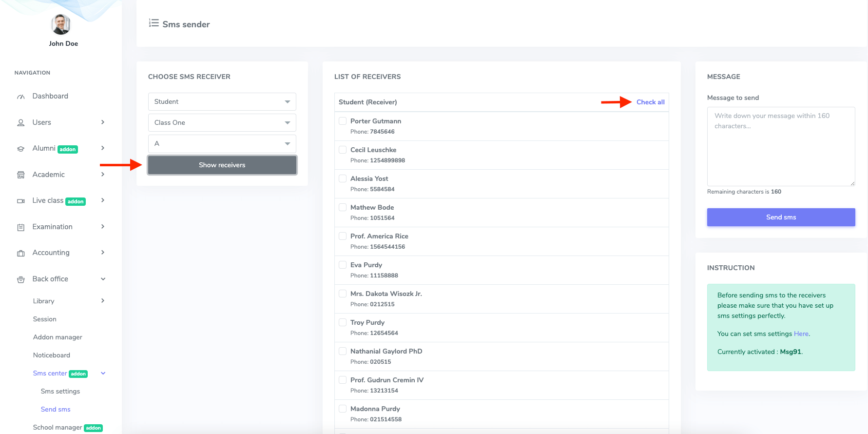Open the Student receiver type dropdown

[222, 101]
